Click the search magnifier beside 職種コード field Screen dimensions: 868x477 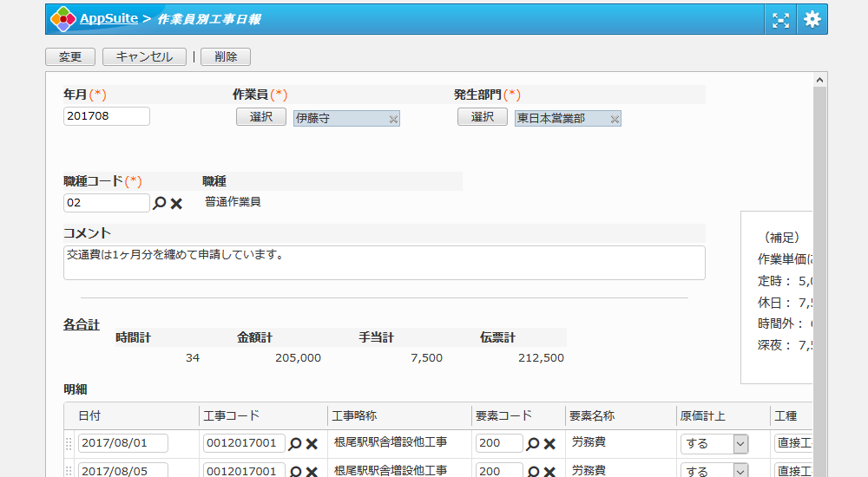[159, 203]
